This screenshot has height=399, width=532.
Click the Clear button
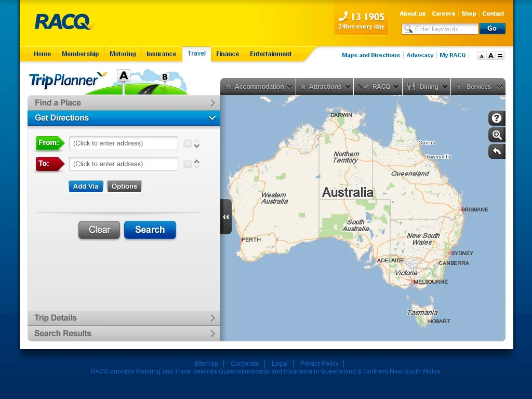99,230
